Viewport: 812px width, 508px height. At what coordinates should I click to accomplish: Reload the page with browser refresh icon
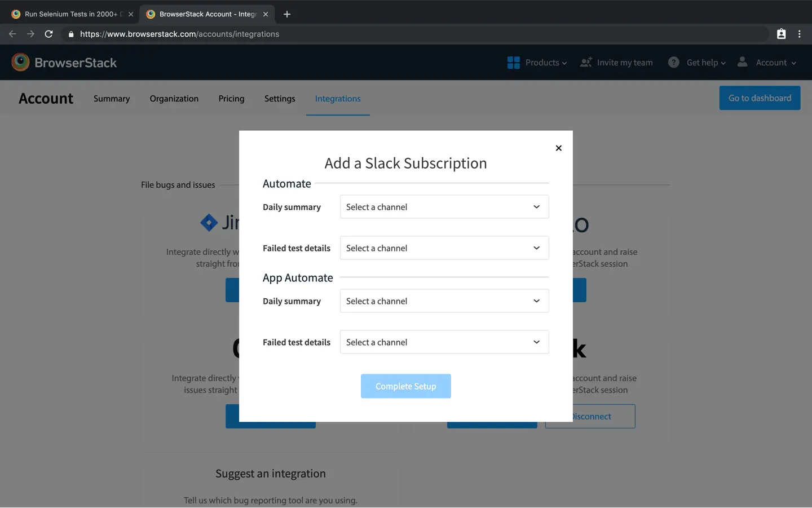pyautogui.click(x=49, y=34)
